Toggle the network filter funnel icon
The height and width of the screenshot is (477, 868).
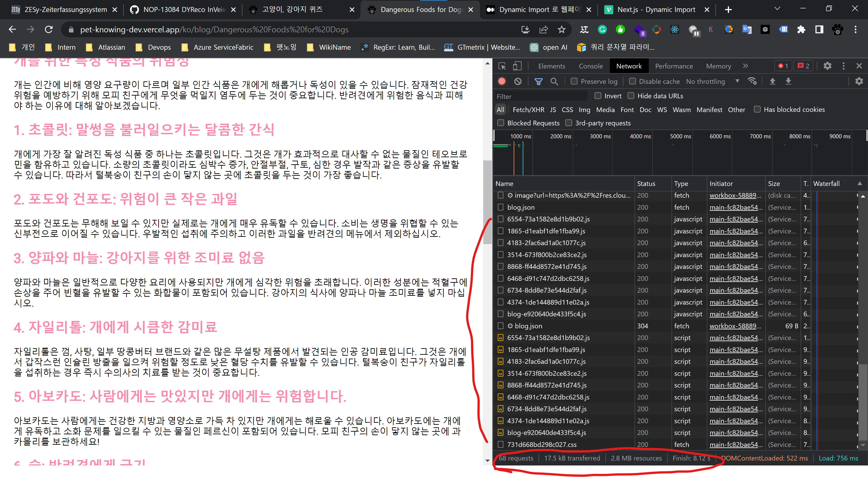coord(538,81)
